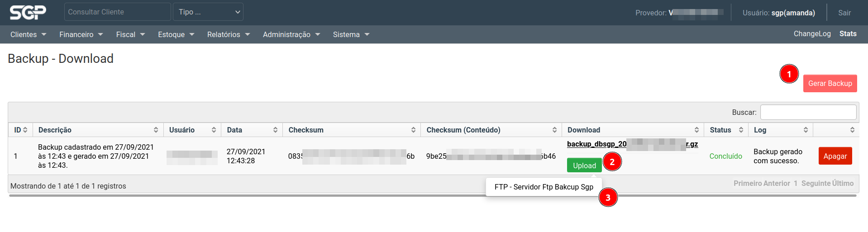The width and height of the screenshot is (868, 232).
Task: Sort table by ID column arrows
Action: (x=25, y=130)
